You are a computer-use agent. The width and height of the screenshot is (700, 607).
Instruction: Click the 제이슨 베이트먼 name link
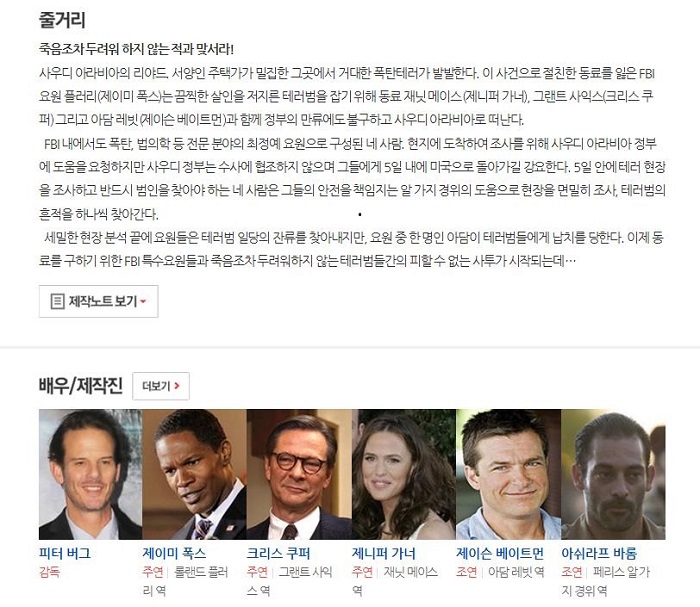[500, 553]
